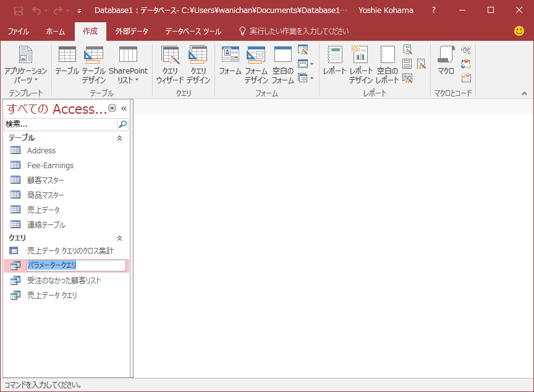
Task: Create a new Form (フォーム)
Action: (x=230, y=61)
